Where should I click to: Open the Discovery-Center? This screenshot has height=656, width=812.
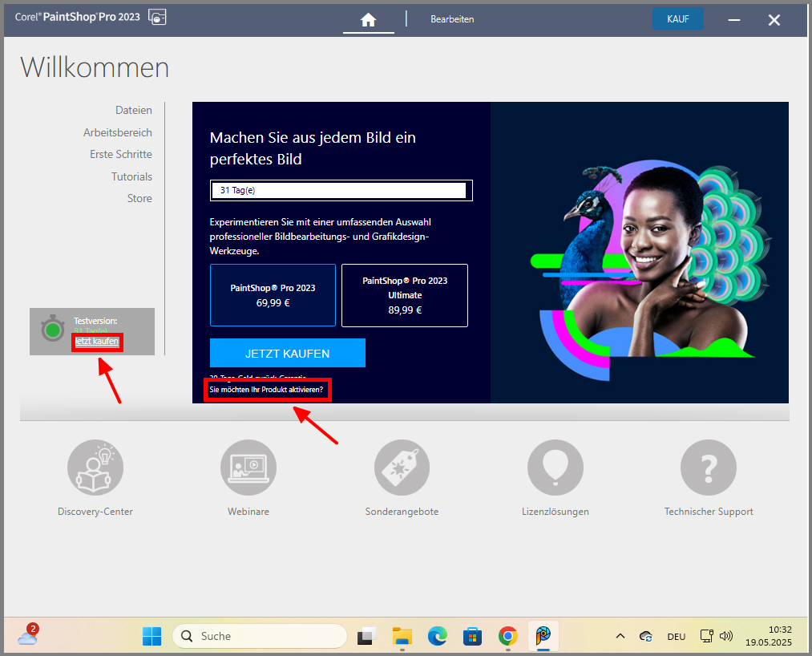95,467
